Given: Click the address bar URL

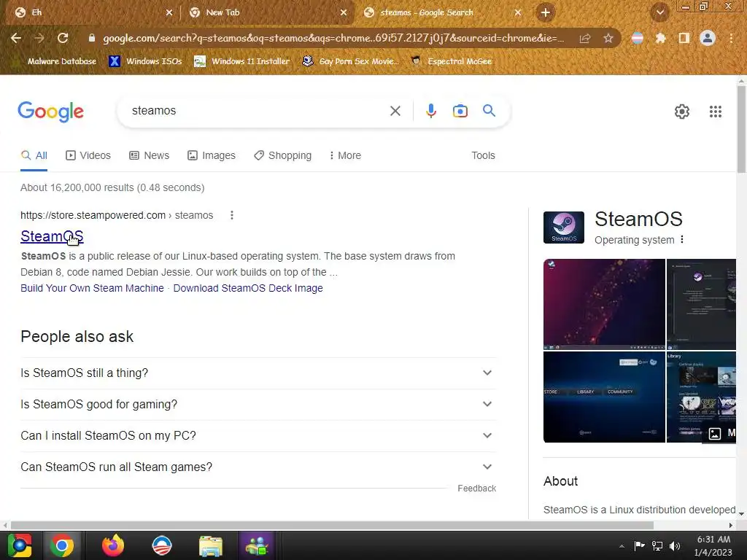Looking at the screenshot, I should [x=333, y=38].
